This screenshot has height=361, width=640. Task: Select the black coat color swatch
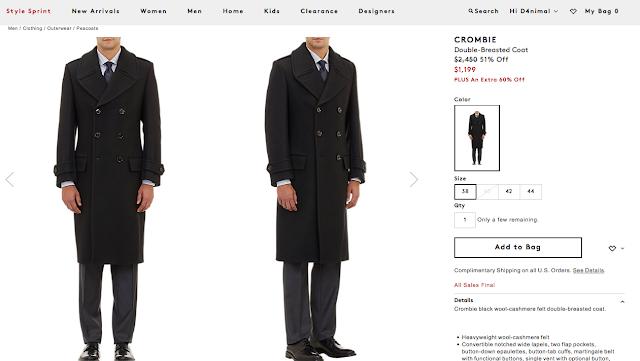477,138
